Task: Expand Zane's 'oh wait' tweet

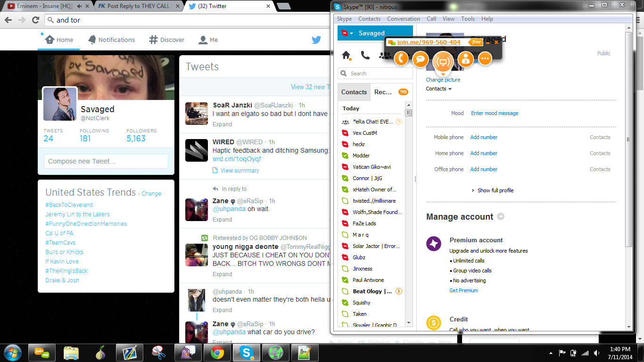Action: coord(222,220)
